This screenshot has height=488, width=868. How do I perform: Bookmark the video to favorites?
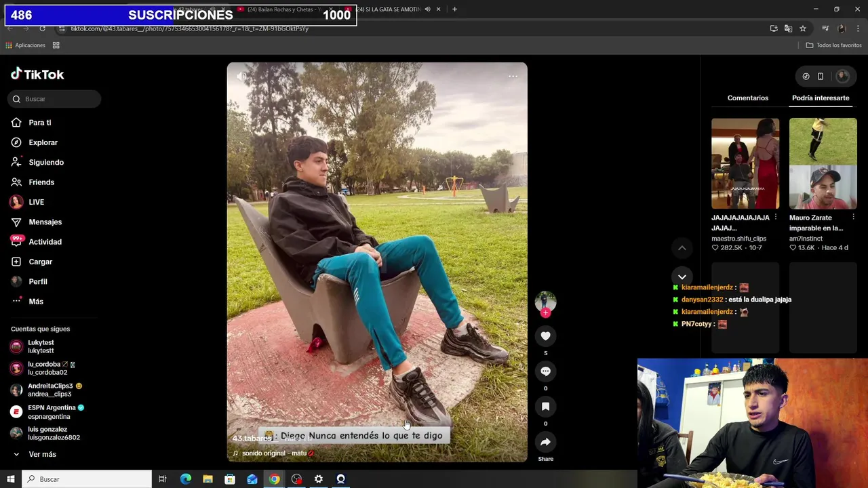click(545, 407)
